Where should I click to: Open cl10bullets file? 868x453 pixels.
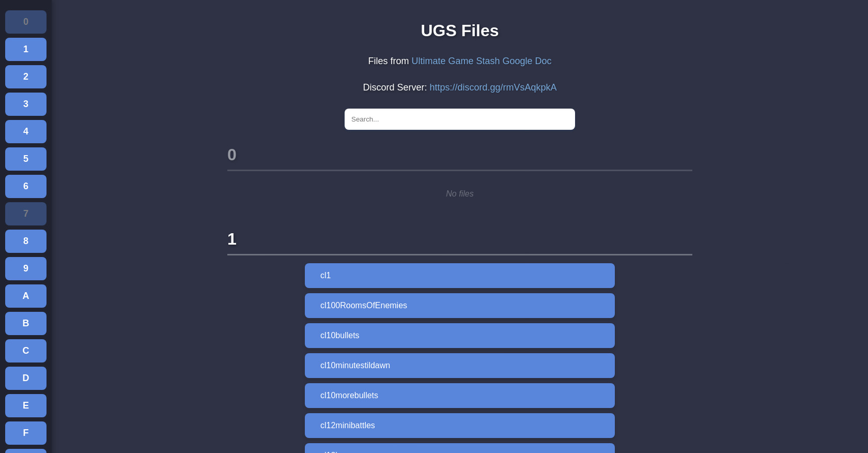460,336
